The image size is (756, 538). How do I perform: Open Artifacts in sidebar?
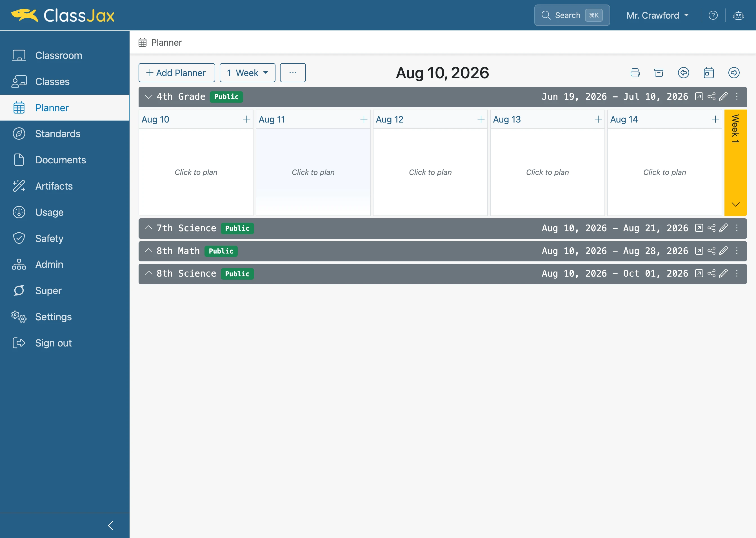tap(65, 186)
